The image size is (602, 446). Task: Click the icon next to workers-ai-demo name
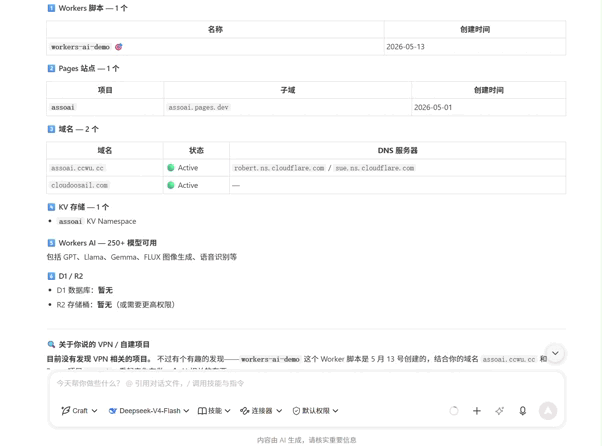click(119, 47)
